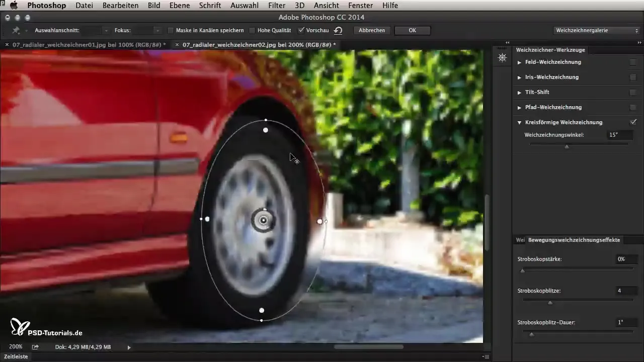Enable Pfad-Weichzeichnung checkbox

[633, 108]
